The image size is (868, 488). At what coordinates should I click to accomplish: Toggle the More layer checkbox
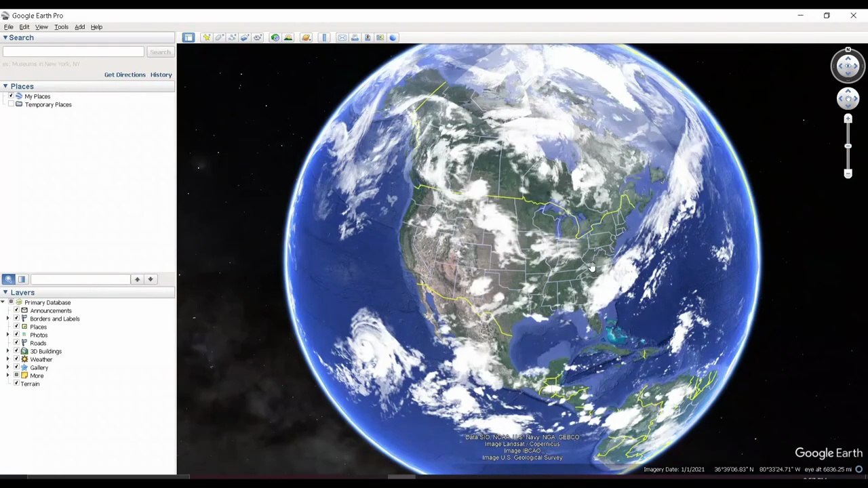click(x=16, y=375)
